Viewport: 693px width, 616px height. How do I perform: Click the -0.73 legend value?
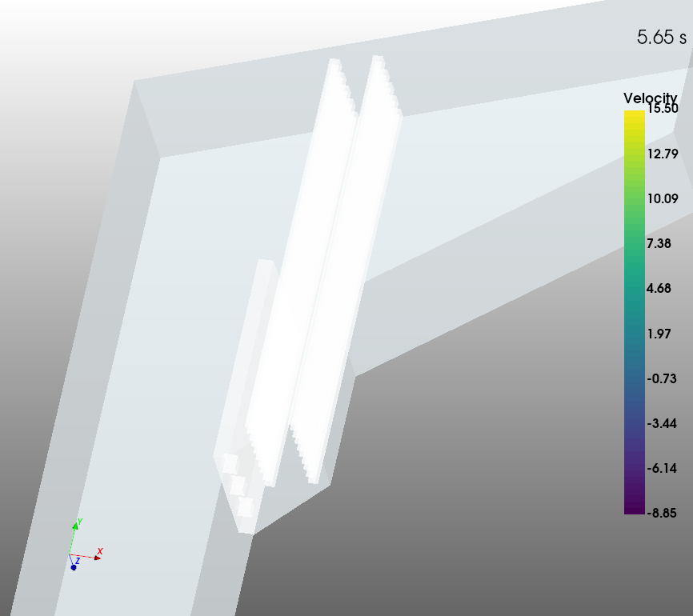click(662, 378)
